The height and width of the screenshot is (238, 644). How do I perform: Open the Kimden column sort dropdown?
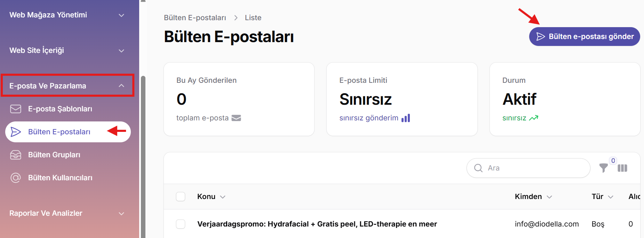click(549, 197)
